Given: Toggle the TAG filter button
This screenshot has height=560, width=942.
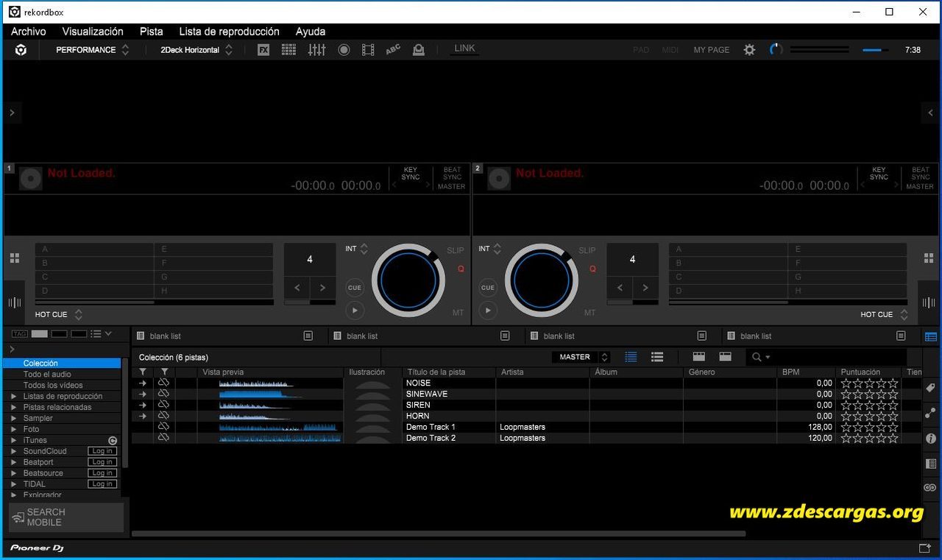Looking at the screenshot, I should [x=20, y=334].
